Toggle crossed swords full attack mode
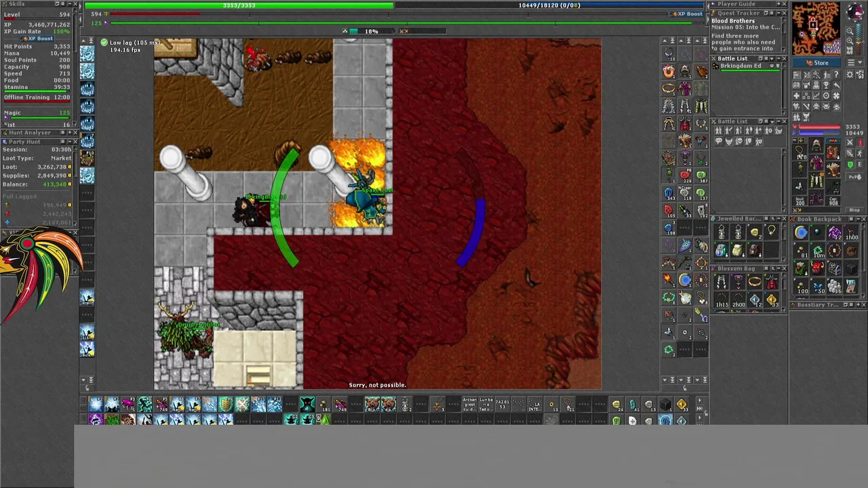The image size is (868, 488). coord(850,142)
